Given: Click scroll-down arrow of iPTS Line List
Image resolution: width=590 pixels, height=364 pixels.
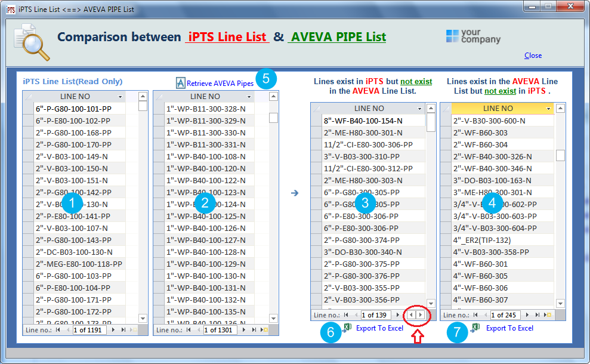Looking at the screenshot, I should click(143, 319).
